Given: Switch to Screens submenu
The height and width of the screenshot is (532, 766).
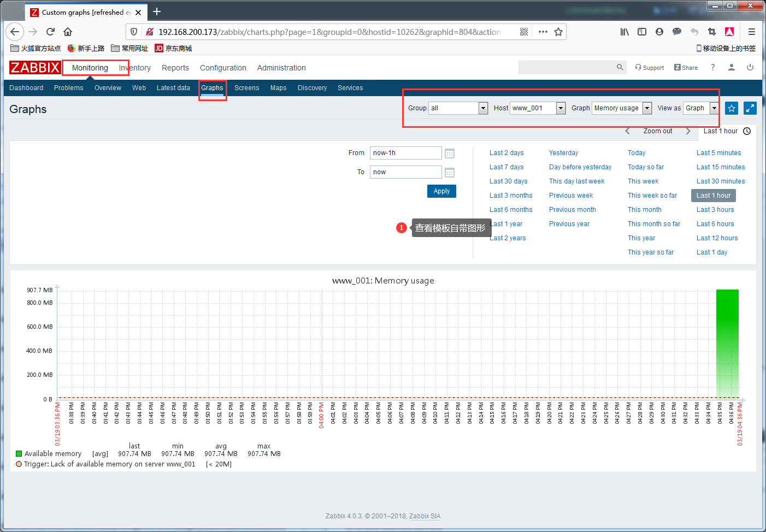Looking at the screenshot, I should point(247,88).
